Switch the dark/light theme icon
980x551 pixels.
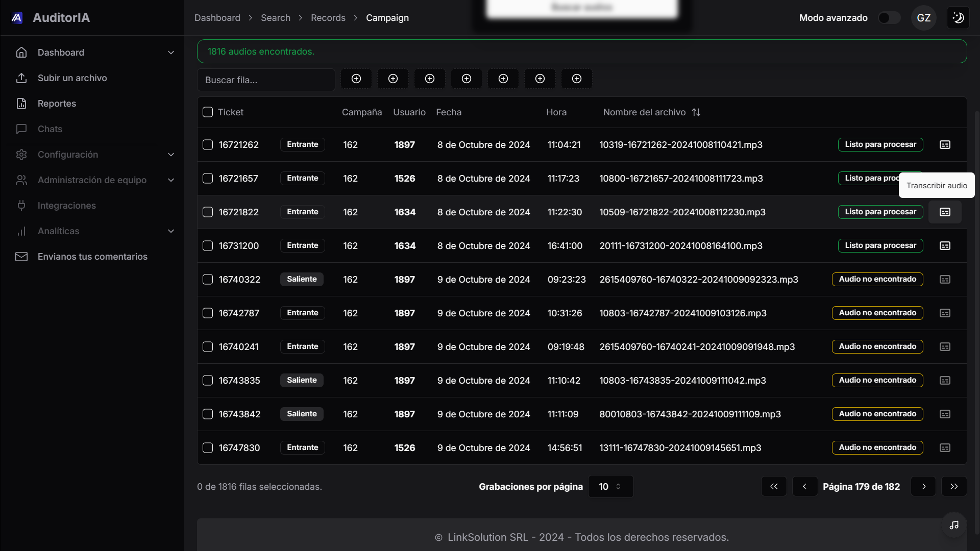[x=958, y=18]
